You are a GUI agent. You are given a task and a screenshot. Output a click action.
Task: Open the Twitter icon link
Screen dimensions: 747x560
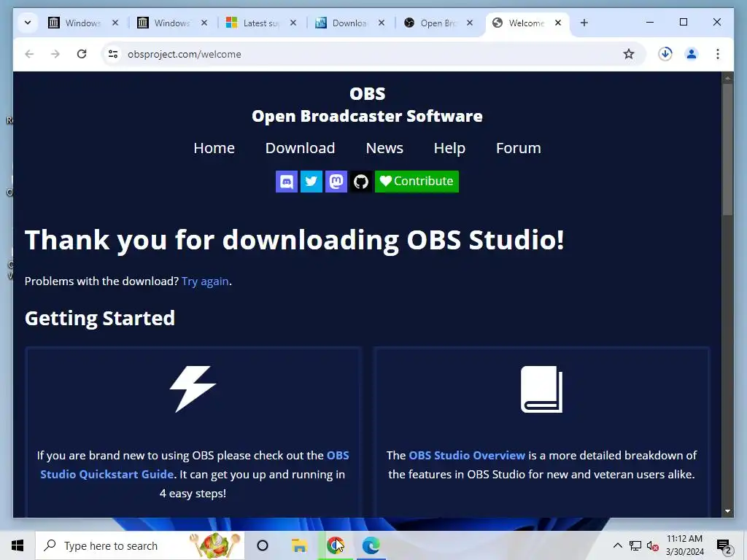pyautogui.click(x=311, y=182)
